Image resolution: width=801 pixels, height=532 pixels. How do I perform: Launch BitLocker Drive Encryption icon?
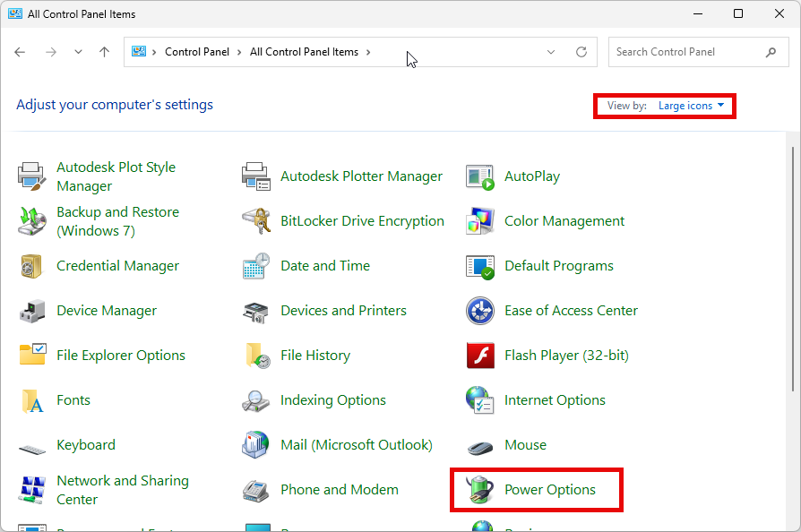pyautogui.click(x=256, y=221)
